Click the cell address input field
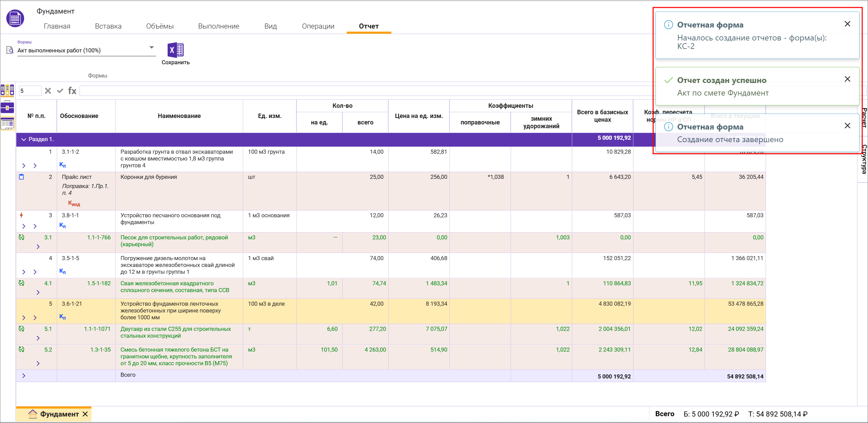 click(x=30, y=91)
